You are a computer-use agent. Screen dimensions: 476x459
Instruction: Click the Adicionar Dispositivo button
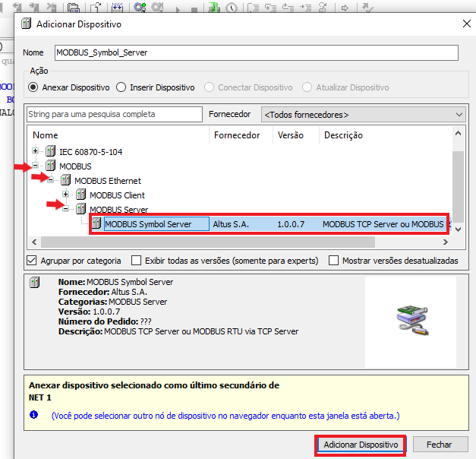click(x=361, y=445)
